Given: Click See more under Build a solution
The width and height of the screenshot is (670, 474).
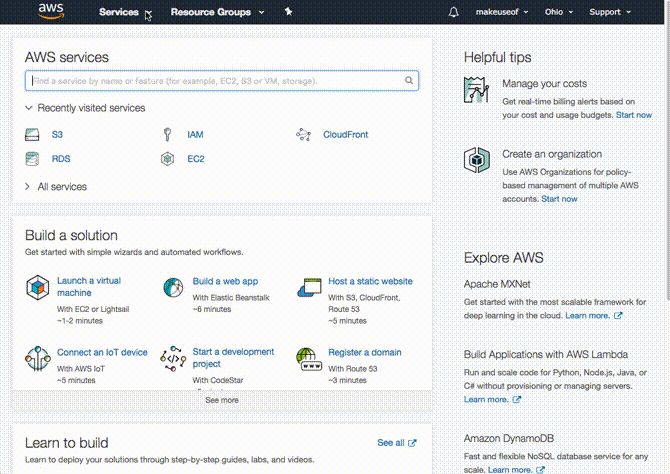Looking at the screenshot, I should click(x=222, y=400).
